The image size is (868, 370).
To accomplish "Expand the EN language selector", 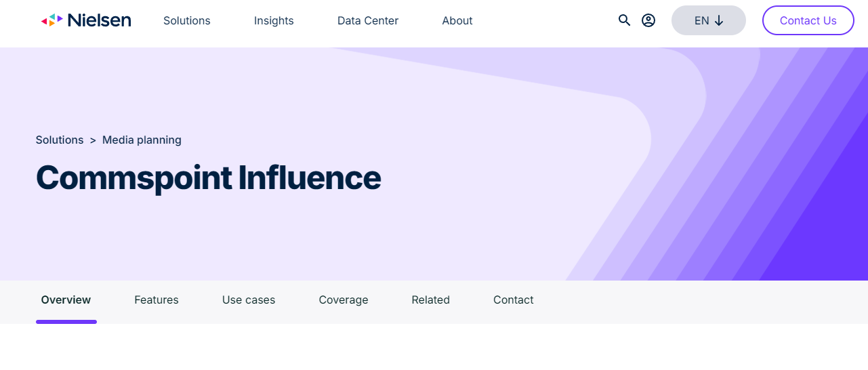I will [x=708, y=20].
